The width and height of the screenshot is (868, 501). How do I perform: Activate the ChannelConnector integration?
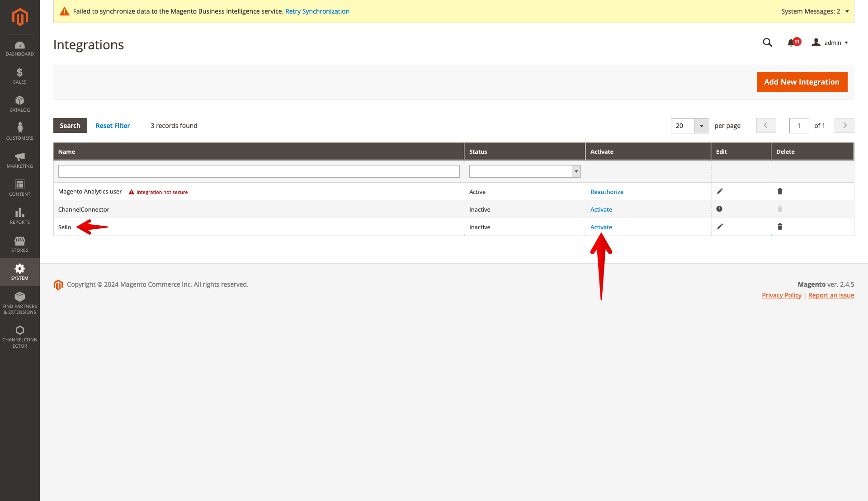pyautogui.click(x=601, y=209)
